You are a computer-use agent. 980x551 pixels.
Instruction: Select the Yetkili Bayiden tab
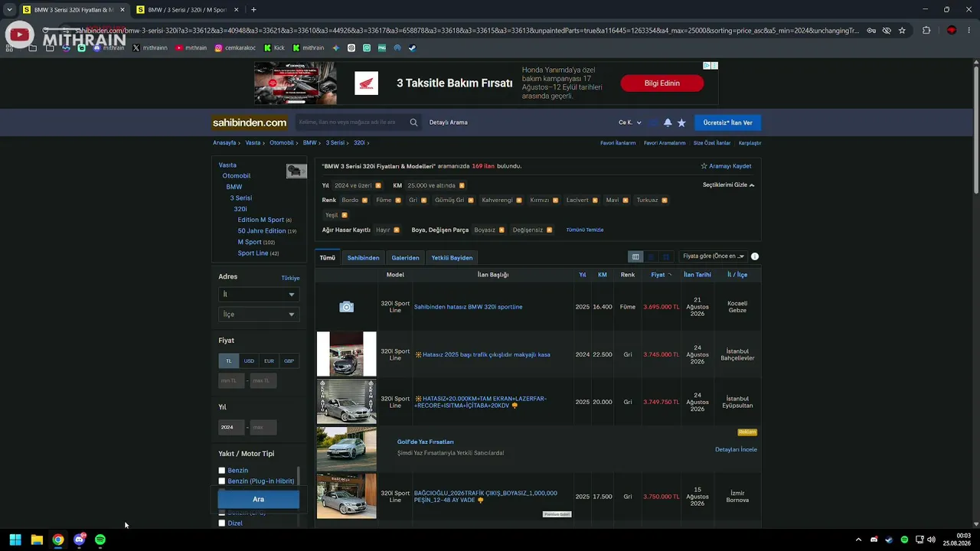[x=452, y=258]
